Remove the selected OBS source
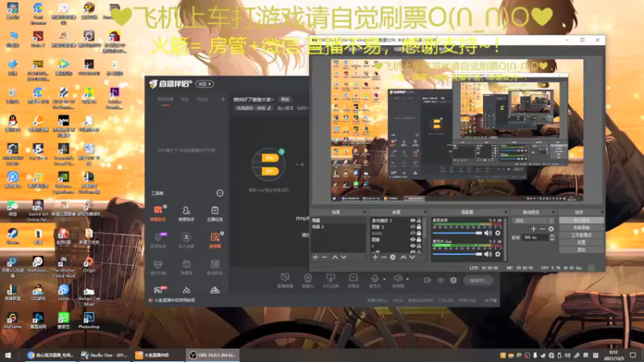 (384, 257)
